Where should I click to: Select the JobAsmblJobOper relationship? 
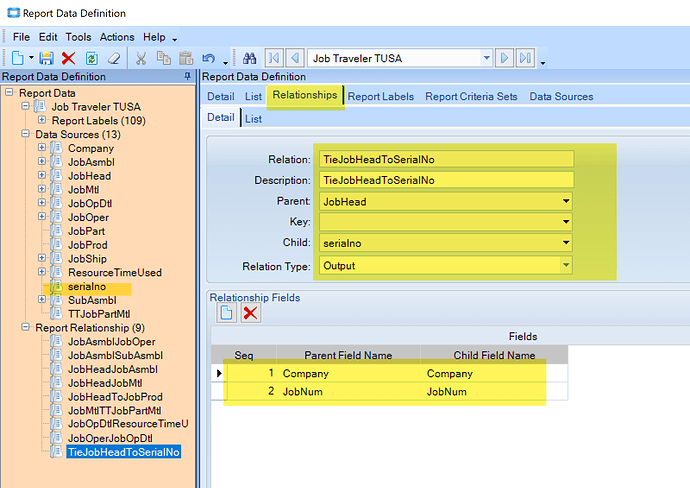pos(112,342)
